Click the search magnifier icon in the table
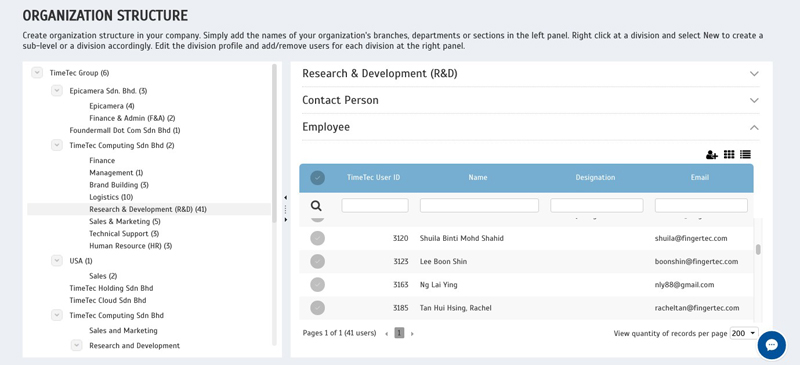 coord(316,206)
